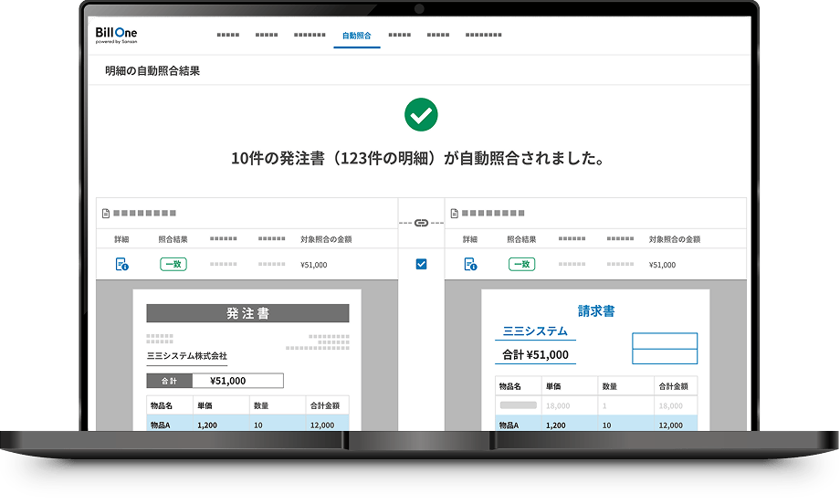Click the link chain icon between panels
This screenshot has height=504, width=840.
[422, 223]
